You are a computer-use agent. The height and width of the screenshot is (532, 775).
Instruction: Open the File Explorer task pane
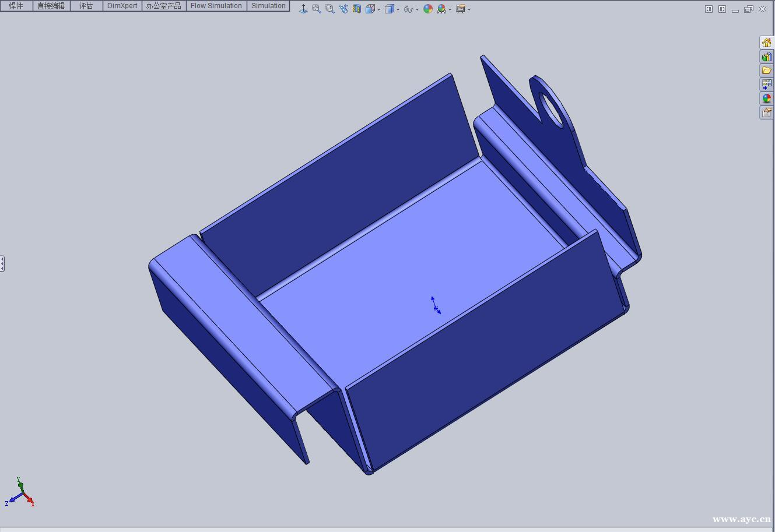point(766,70)
